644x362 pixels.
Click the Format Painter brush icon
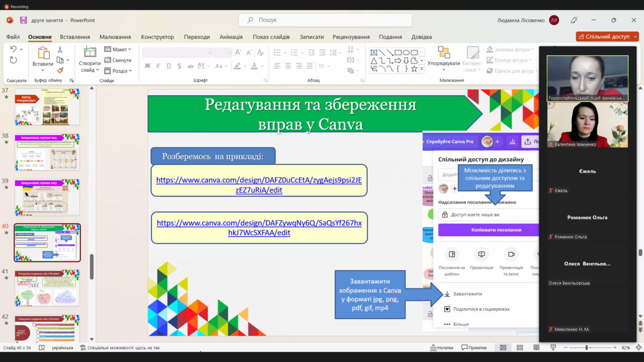pyautogui.click(x=60, y=71)
